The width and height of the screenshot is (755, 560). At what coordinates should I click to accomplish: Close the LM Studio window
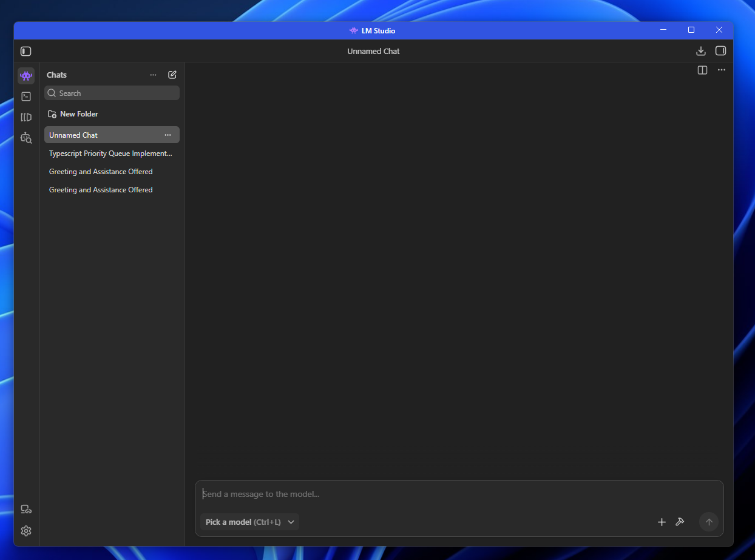pos(719,30)
